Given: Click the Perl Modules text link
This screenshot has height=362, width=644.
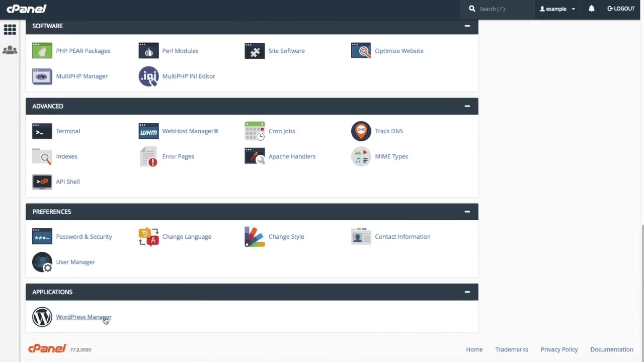Looking at the screenshot, I should (180, 51).
